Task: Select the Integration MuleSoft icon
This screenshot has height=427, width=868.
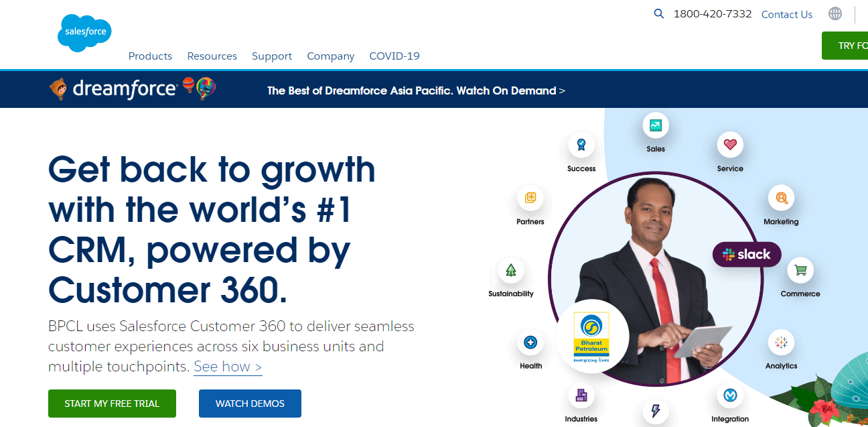Action: point(729,396)
